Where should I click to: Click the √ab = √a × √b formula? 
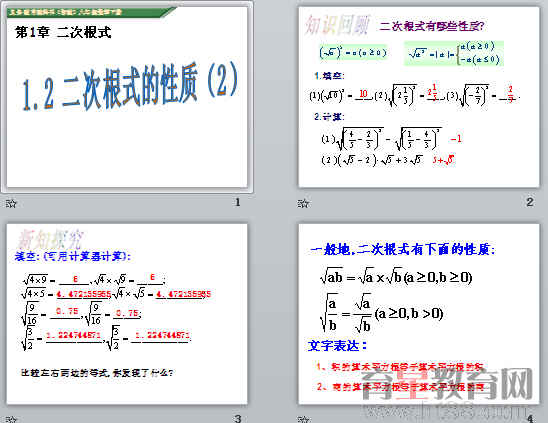point(396,278)
